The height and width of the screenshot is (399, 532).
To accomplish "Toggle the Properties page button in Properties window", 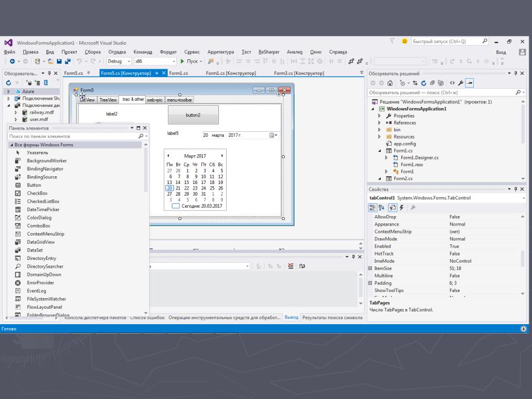I will coord(392,208).
